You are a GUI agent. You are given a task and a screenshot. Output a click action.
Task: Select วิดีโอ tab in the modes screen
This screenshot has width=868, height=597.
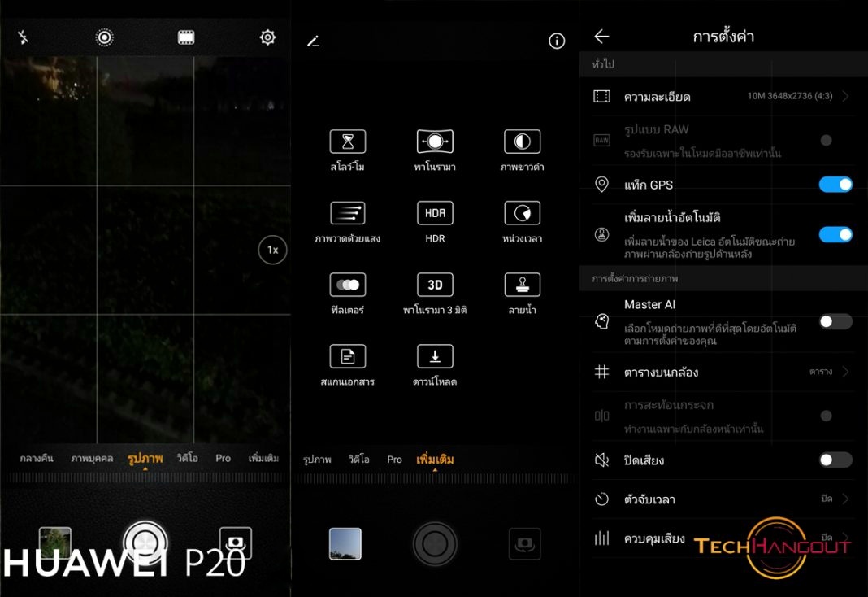click(x=358, y=459)
